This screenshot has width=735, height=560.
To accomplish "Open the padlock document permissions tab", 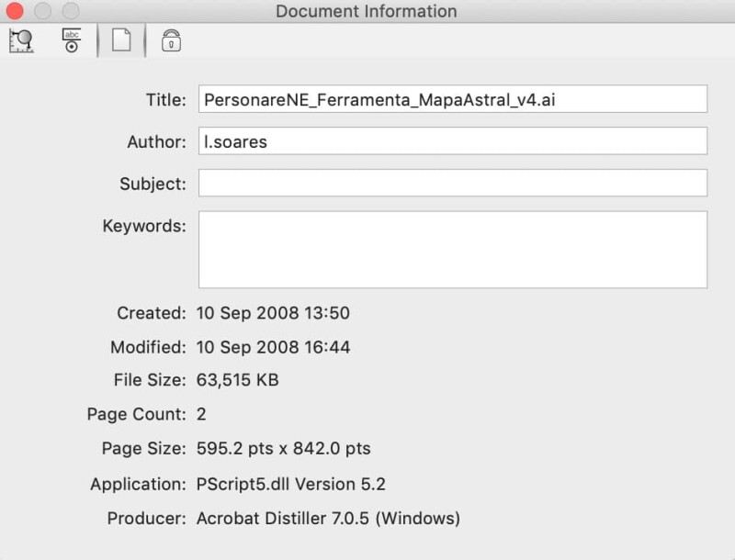I will (x=171, y=41).
